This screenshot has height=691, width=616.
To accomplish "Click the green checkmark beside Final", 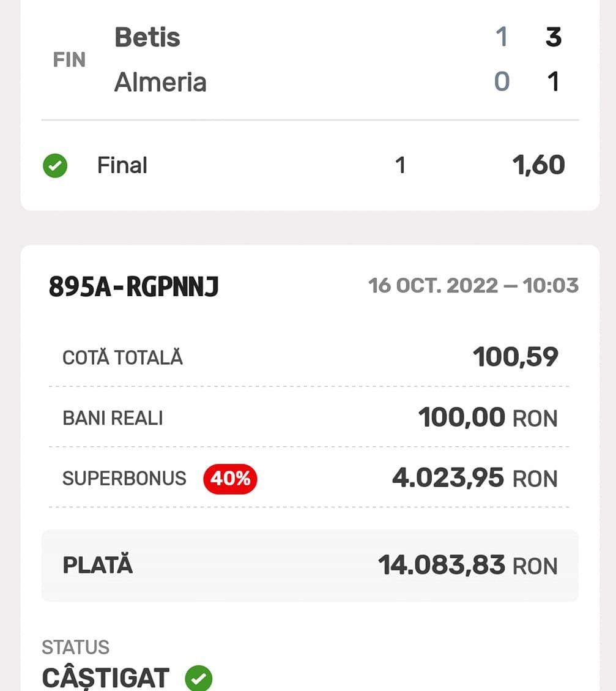I will [55, 165].
